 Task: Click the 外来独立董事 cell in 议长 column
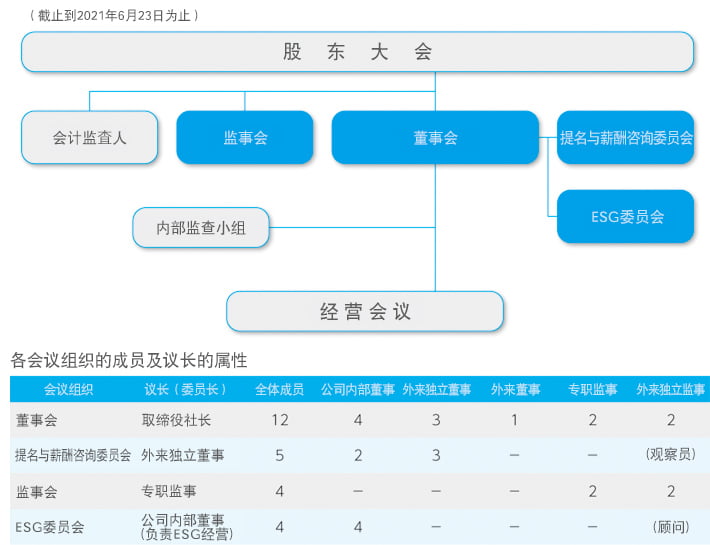(x=183, y=455)
